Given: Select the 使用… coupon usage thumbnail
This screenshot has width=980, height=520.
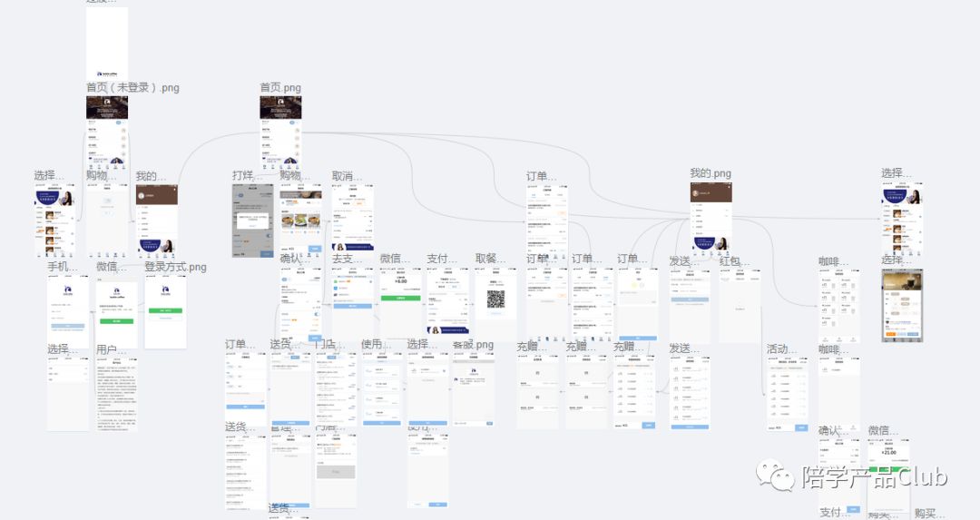Looking at the screenshot, I should pos(383,389).
